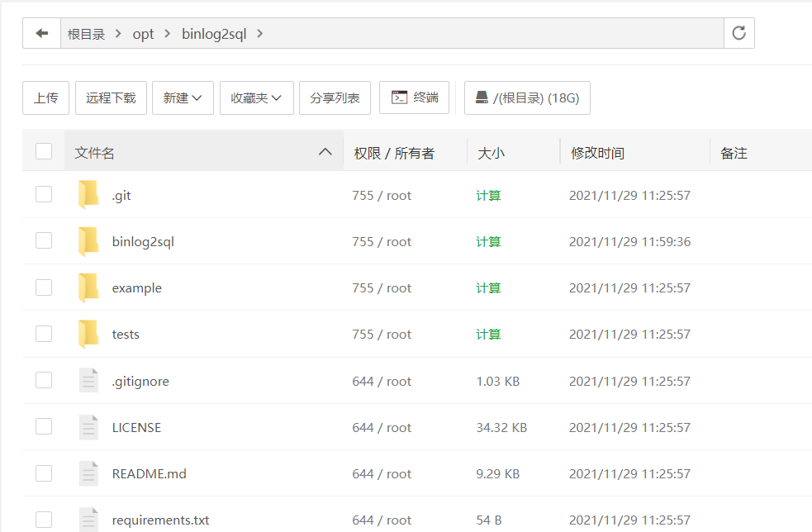
Task: Open the binlog2sql folder icon
Action: coord(88,241)
